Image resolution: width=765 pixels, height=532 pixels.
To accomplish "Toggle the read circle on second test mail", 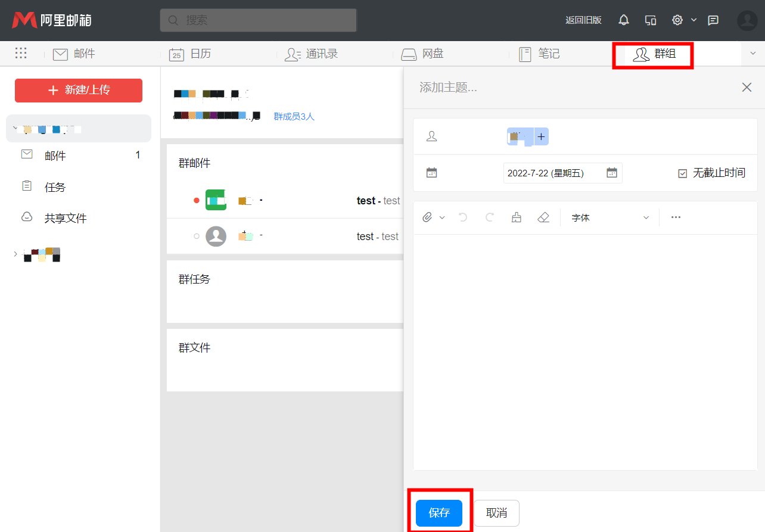I will click(197, 237).
